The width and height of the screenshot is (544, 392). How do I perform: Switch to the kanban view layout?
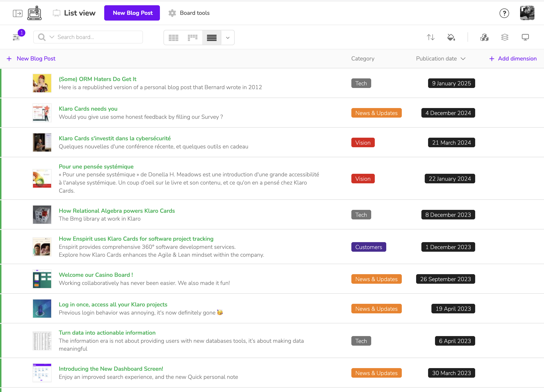click(193, 38)
